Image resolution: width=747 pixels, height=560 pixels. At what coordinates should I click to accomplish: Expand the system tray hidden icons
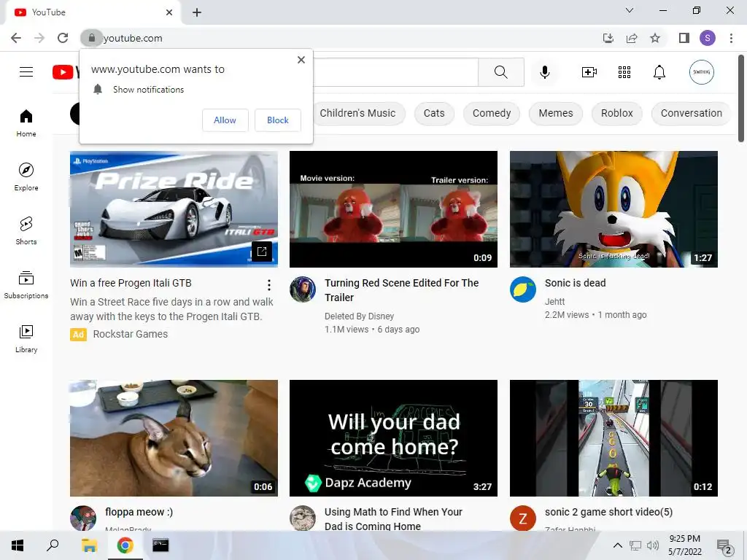tap(617, 545)
